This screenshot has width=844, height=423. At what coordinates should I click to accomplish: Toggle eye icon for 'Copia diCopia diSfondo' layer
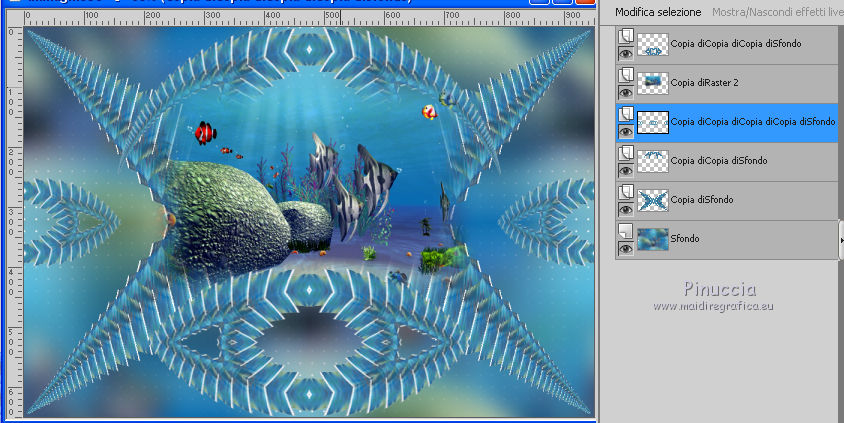point(625,171)
